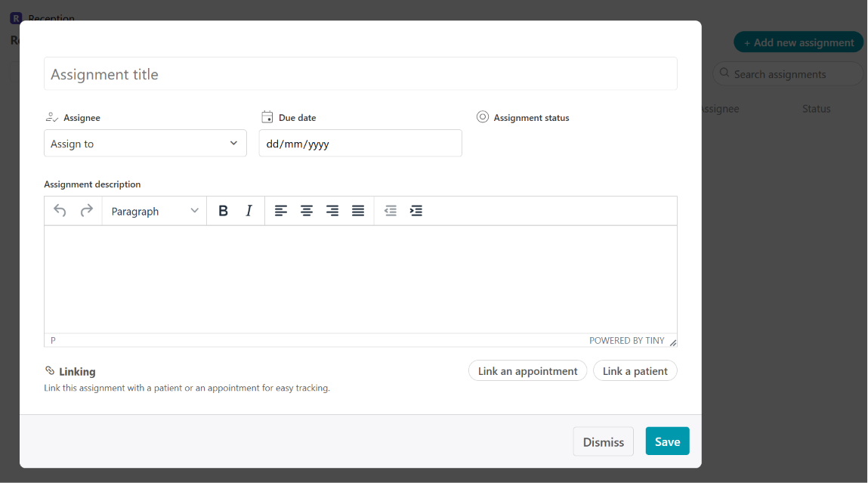
Task: Increase indent in description
Action: pyautogui.click(x=415, y=210)
